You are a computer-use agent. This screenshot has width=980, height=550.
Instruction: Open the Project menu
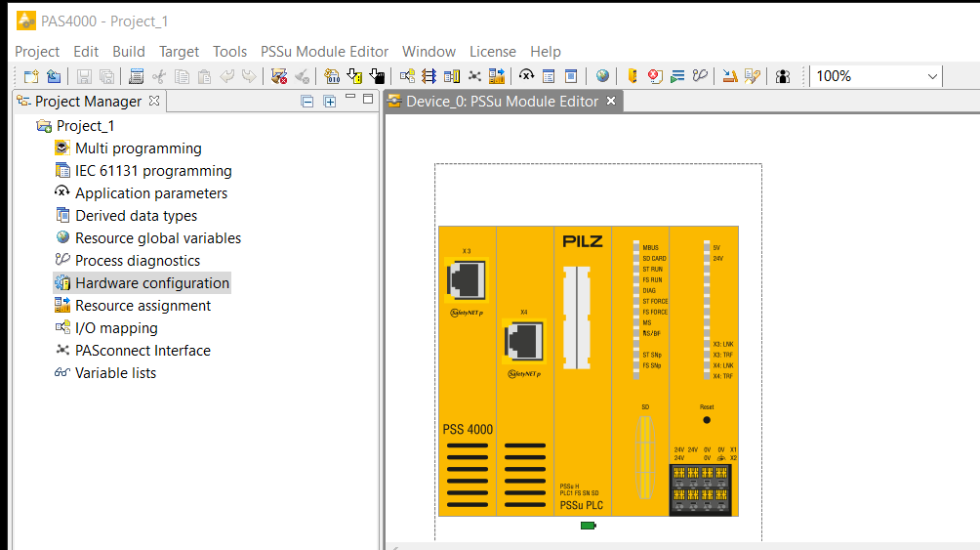[x=37, y=52]
